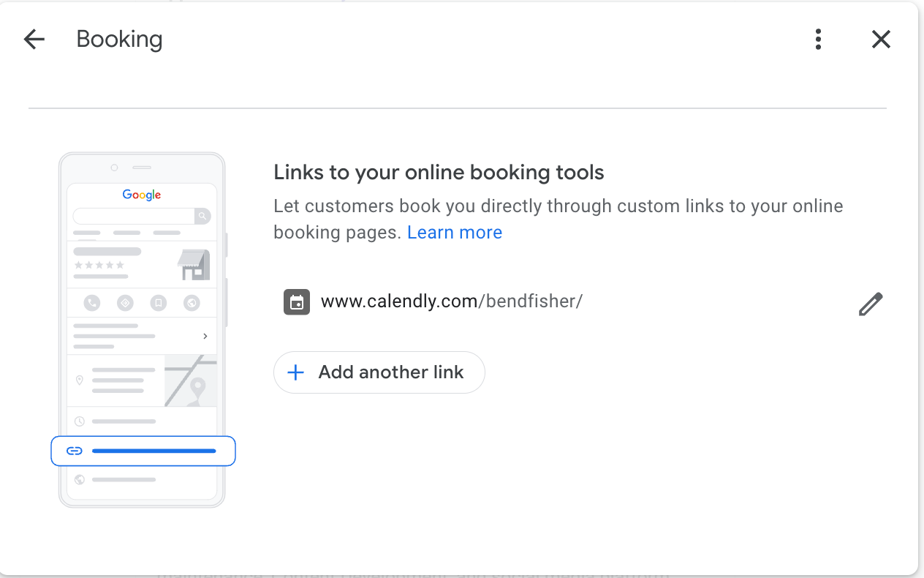The image size is (924, 578).
Task: Edit the Calendly link with the pencil icon
Action: coord(870,304)
